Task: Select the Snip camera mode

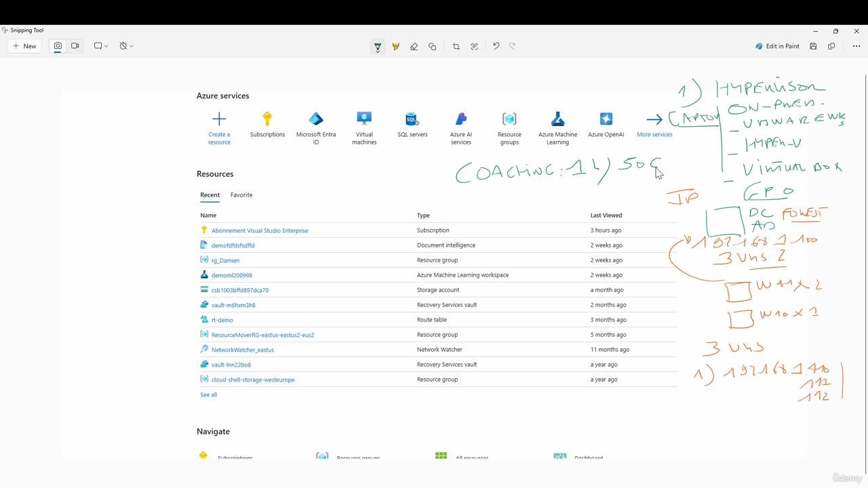Action: [x=58, y=46]
